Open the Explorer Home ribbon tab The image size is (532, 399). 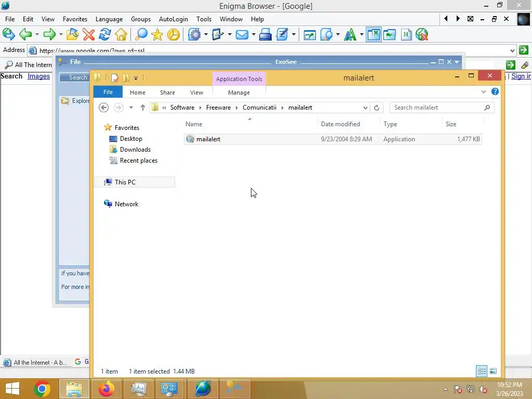tap(137, 92)
